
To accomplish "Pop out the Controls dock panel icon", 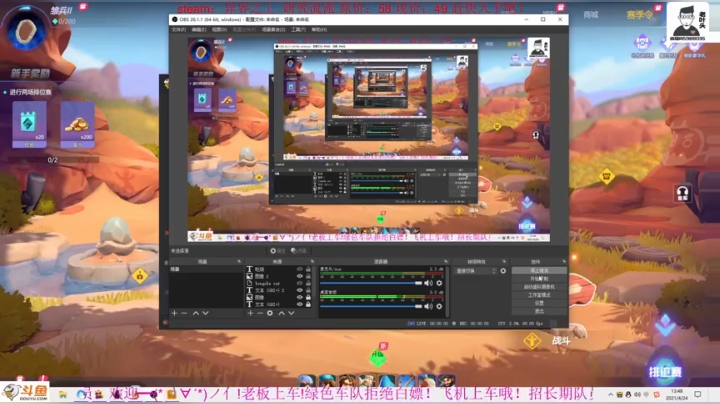I will point(564,261).
